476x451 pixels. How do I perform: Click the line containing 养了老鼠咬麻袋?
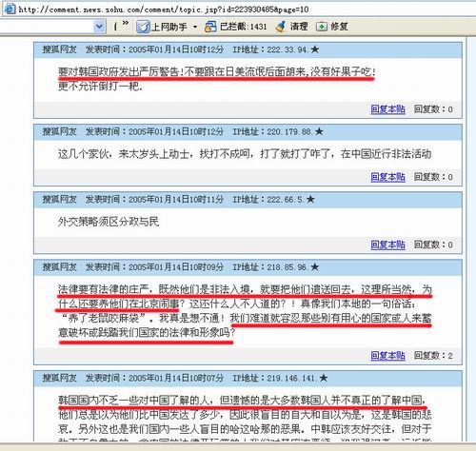click(x=245, y=318)
